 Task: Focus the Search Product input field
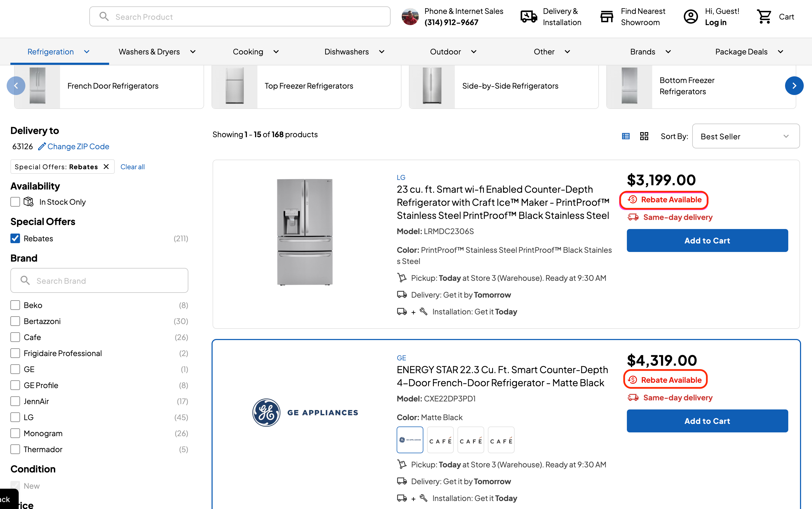pos(240,17)
